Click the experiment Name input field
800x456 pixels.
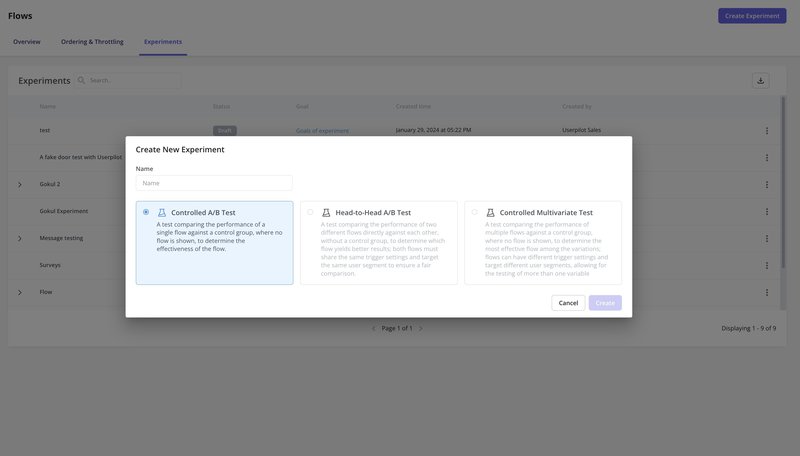[x=214, y=183]
